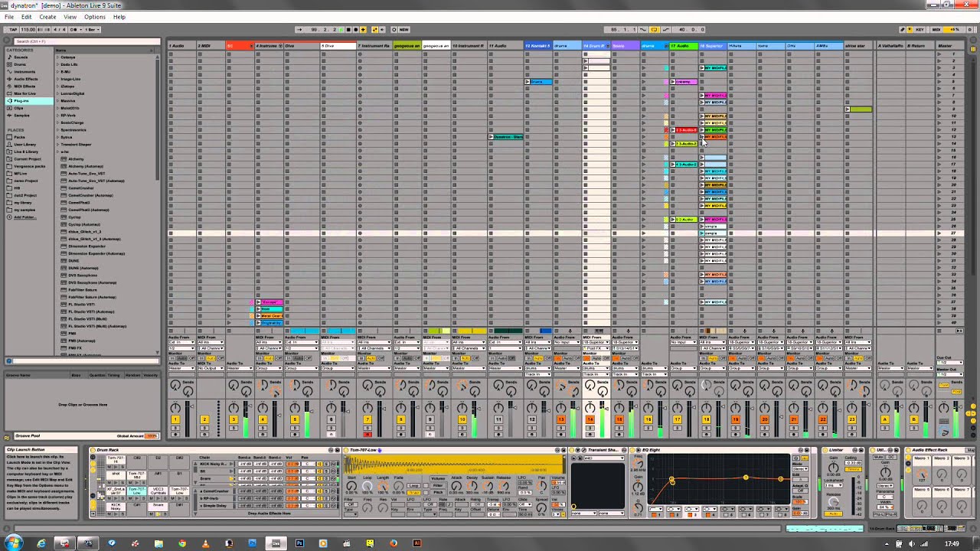This screenshot has height=551, width=980.
Task: Select the Sounds category in browser
Action: (21, 57)
